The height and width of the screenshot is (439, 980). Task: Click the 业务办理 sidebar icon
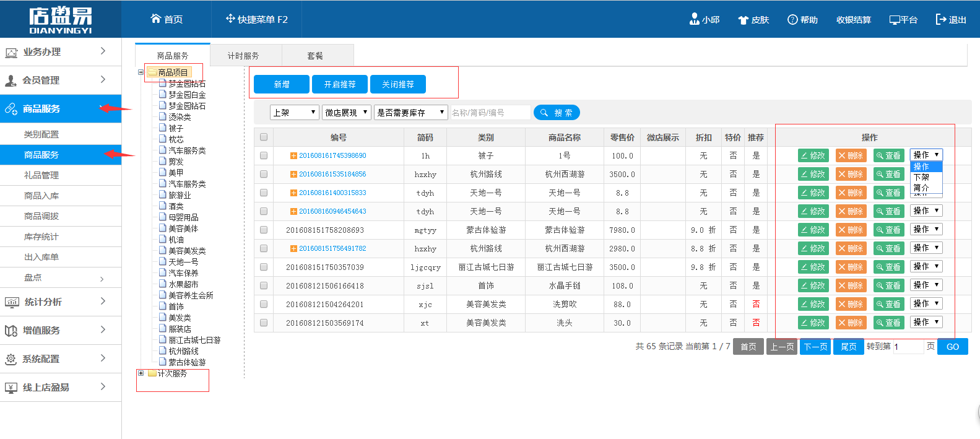(11, 53)
